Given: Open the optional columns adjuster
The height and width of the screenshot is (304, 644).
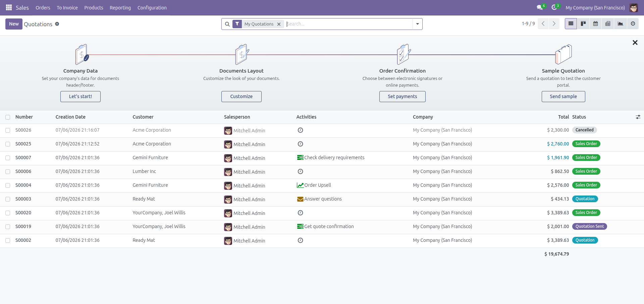Looking at the screenshot, I should point(638,117).
